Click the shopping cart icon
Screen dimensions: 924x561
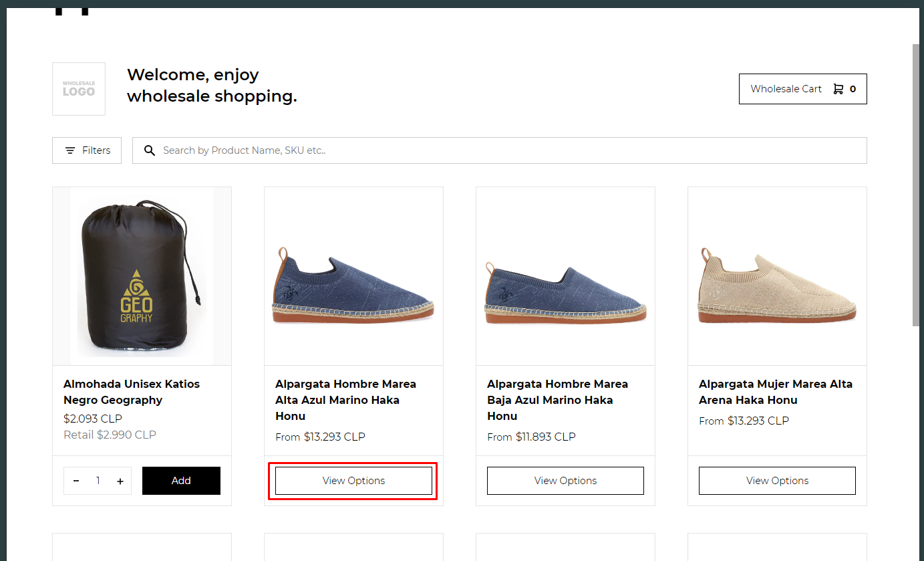pos(838,89)
